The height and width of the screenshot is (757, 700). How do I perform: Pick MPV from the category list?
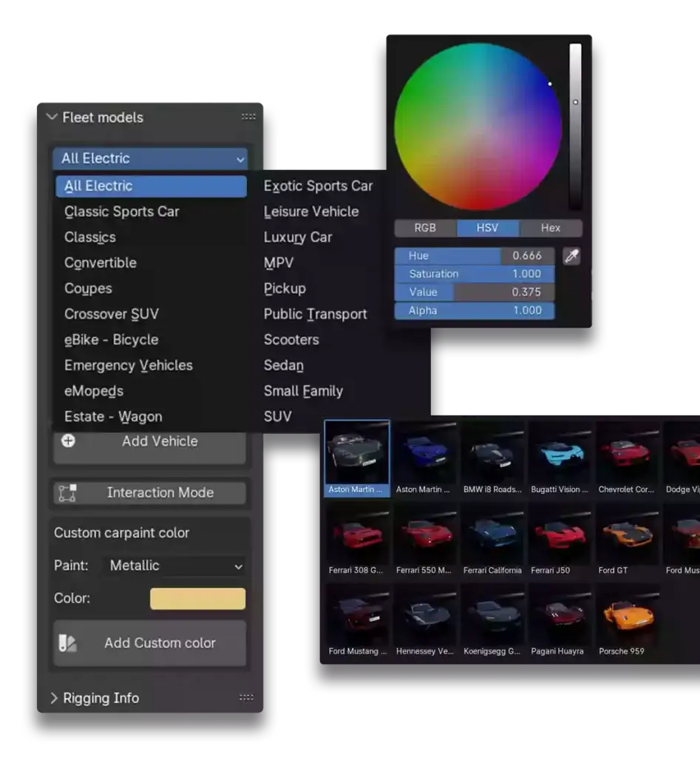click(x=279, y=262)
